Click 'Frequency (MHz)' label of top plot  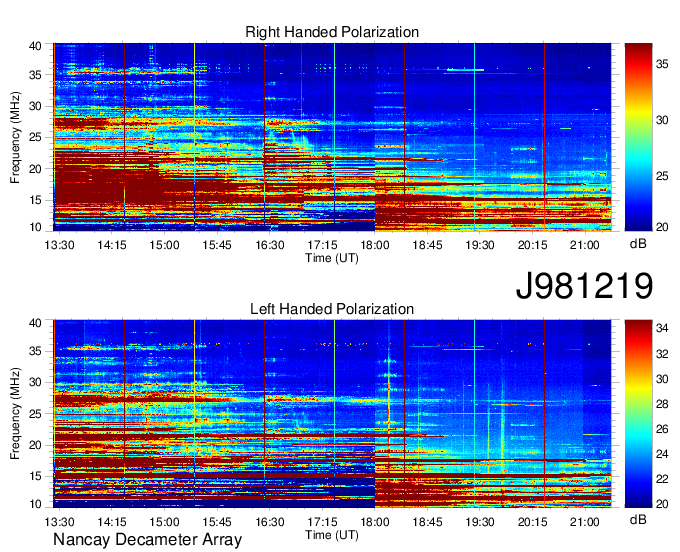coord(15,137)
